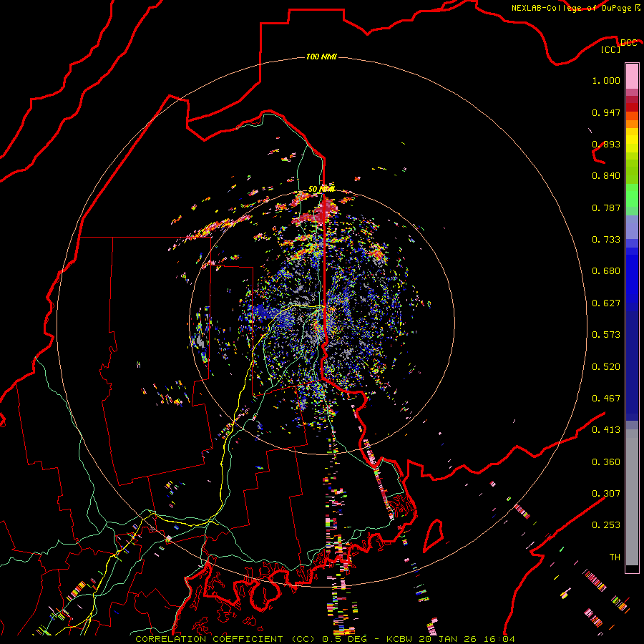Click the 0.733 scale value
The height and width of the screenshot is (644, 644).
click(x=606, y=240)
